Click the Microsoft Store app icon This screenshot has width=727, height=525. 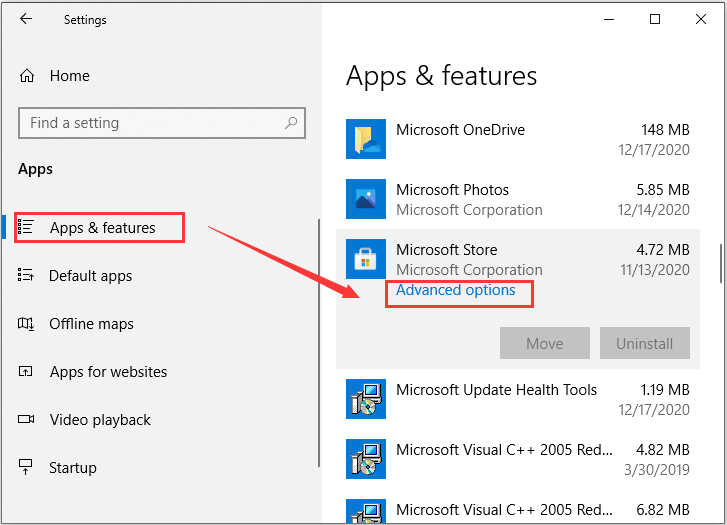click(366, 259)
